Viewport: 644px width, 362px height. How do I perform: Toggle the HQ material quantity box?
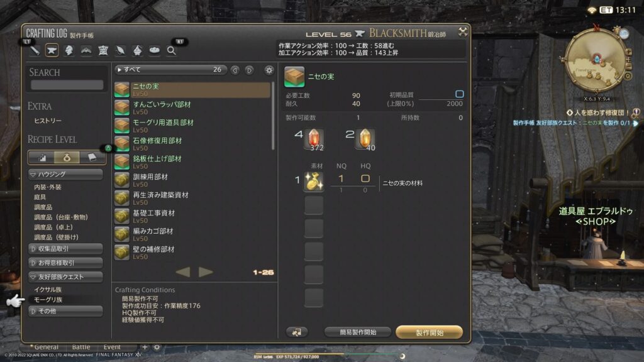point(365,178)
